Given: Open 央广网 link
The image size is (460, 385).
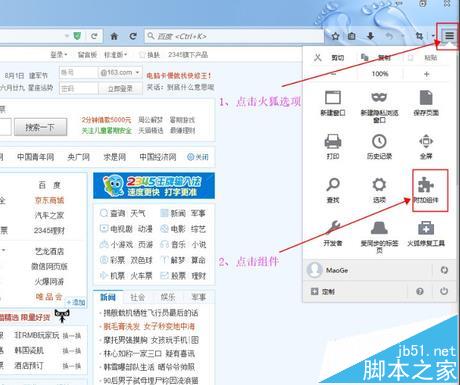Looking at the screenshot, I should [x=78, y=157].
